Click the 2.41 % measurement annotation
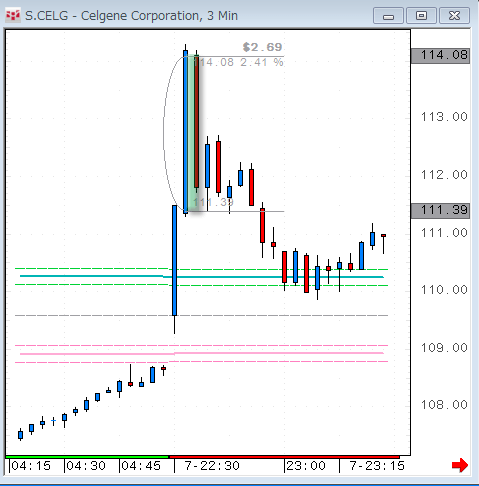The width and height of the screenshot is (479, 486). [x=262, y=62]
